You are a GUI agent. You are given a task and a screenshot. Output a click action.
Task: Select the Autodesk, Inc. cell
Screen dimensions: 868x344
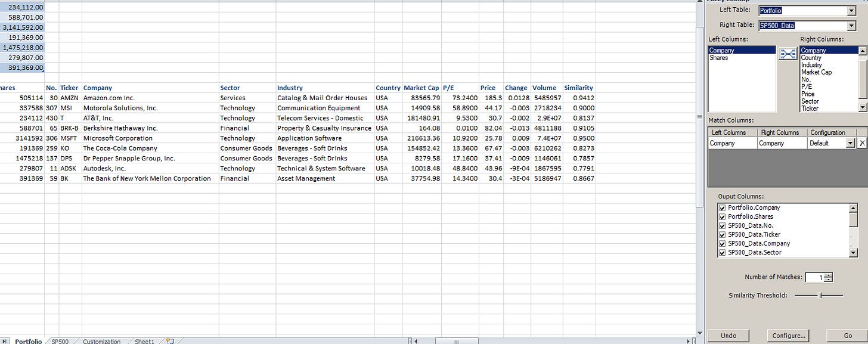[150, 169]
